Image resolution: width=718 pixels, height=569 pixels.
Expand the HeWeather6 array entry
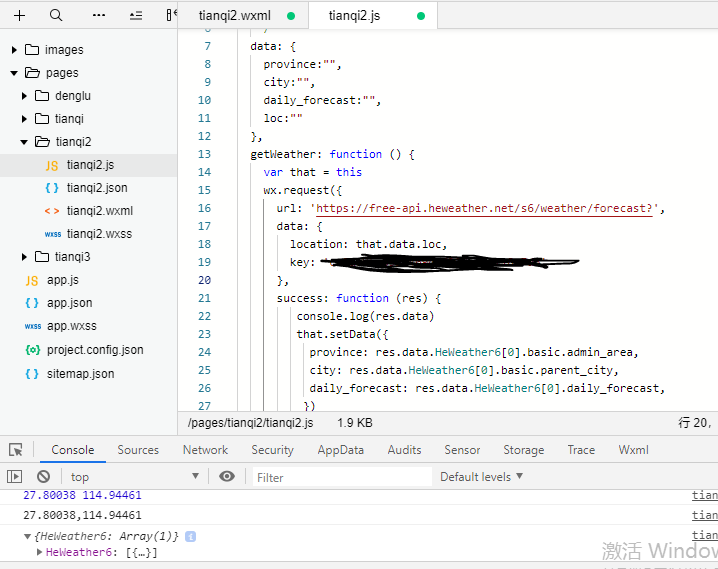[39, 552]
